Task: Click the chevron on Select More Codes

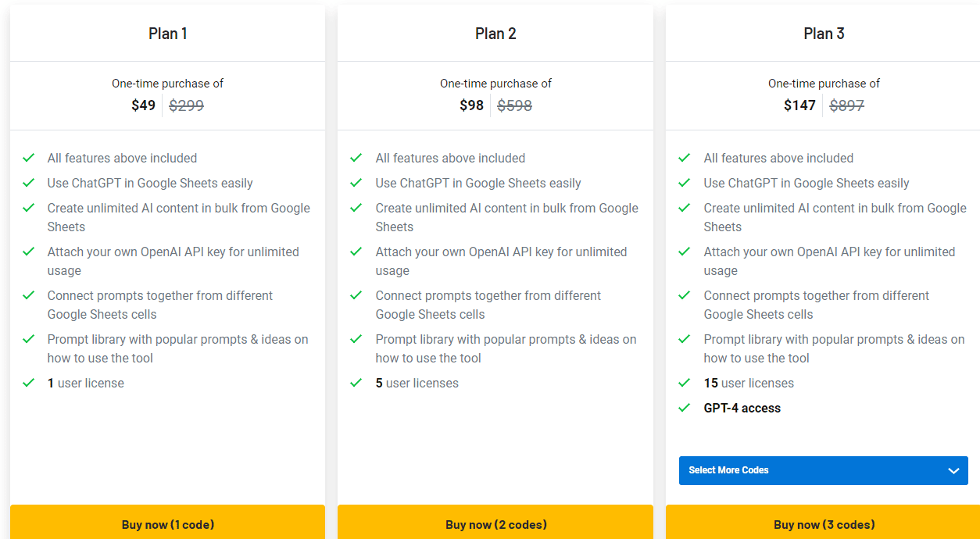Action: (953, 470)
